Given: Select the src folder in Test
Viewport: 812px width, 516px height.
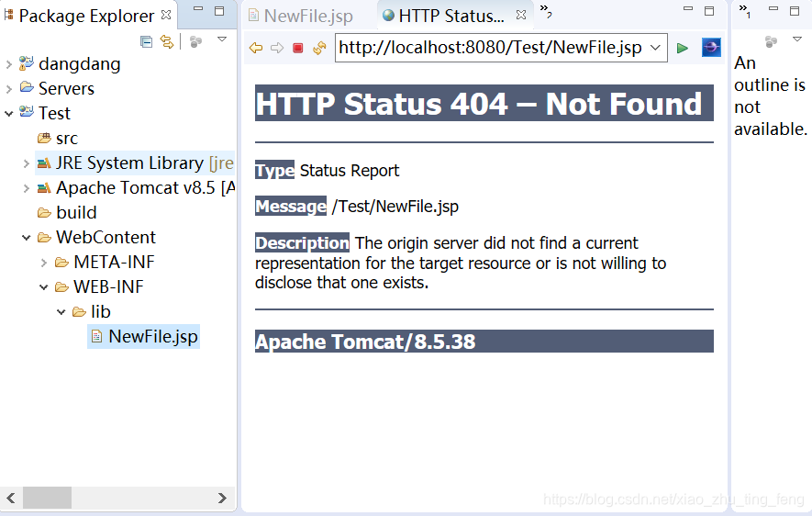Looking at the screenshot, I should (x=67, y=139).
